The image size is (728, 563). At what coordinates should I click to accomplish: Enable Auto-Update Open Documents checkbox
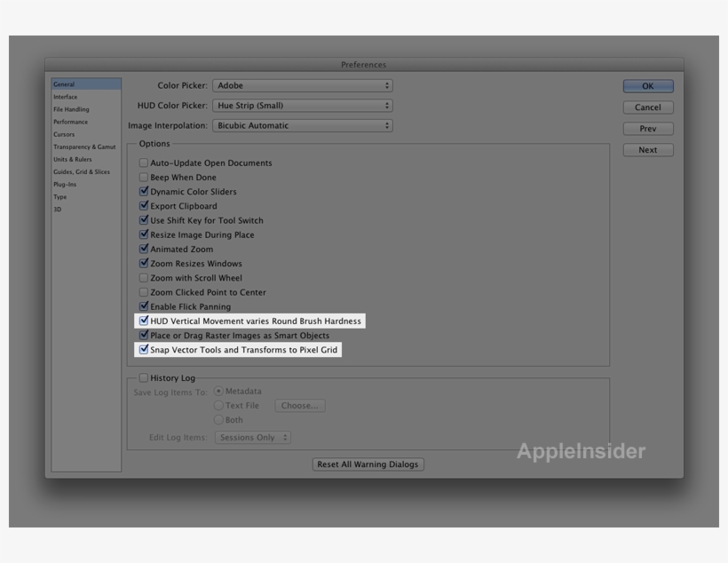144,163
